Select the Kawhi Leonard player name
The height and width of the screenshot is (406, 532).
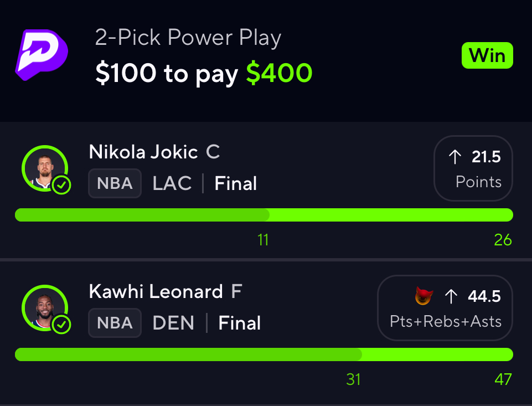coord(156,292)
